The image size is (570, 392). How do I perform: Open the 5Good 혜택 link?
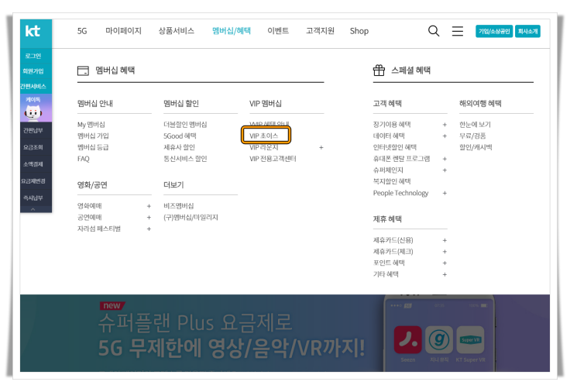click(x=180, y=136)
